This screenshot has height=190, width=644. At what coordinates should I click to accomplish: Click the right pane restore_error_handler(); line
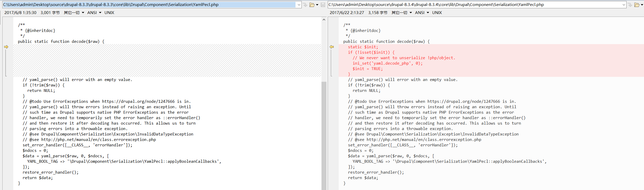click(376, 172)
